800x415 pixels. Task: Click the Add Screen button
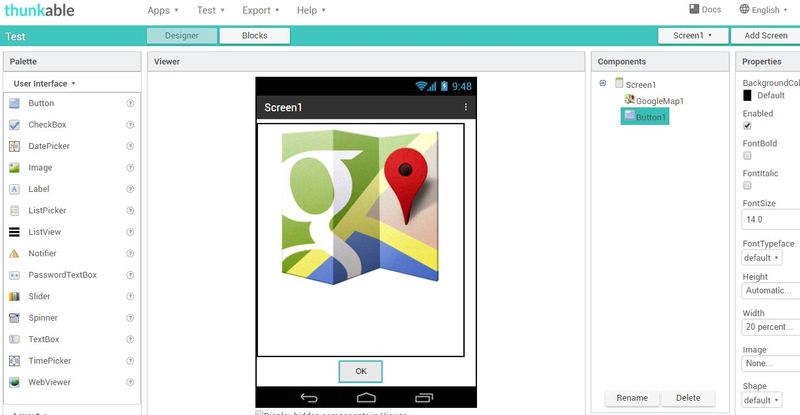pos(765,36)
